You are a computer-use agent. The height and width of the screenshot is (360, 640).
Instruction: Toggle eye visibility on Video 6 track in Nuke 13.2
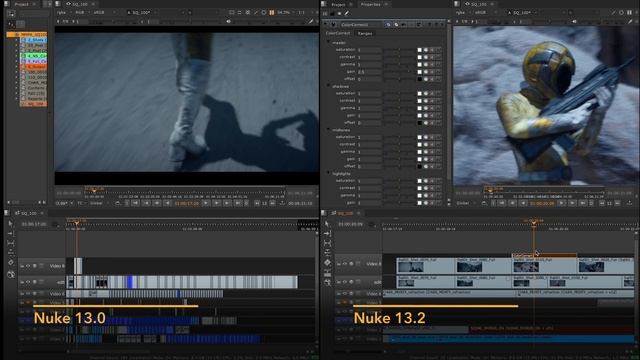tap(345, 293)
